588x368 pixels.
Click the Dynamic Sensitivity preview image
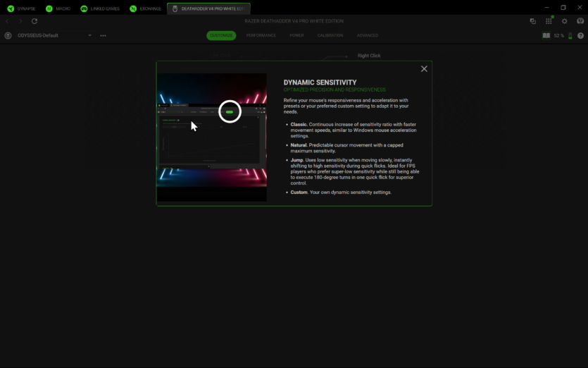pos(211,137)
